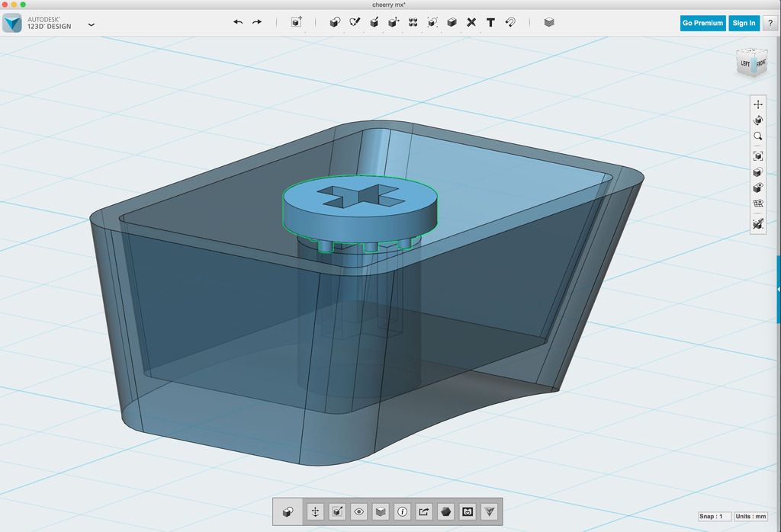Open the Pattern tools icon
Viewport: 781px width, 532px height.
(413, 22)
